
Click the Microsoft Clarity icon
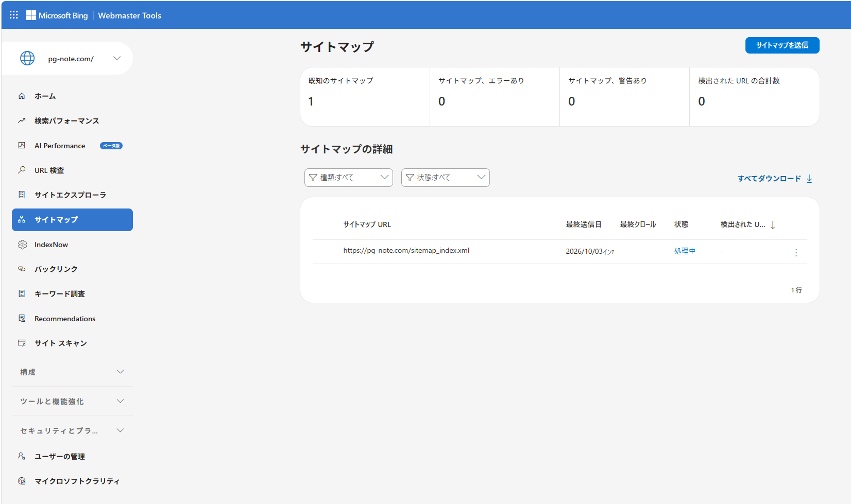[22, 481]
